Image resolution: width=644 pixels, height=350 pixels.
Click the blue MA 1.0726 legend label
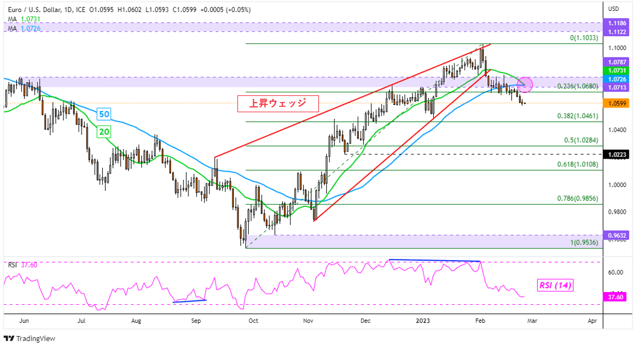[24, 28]
